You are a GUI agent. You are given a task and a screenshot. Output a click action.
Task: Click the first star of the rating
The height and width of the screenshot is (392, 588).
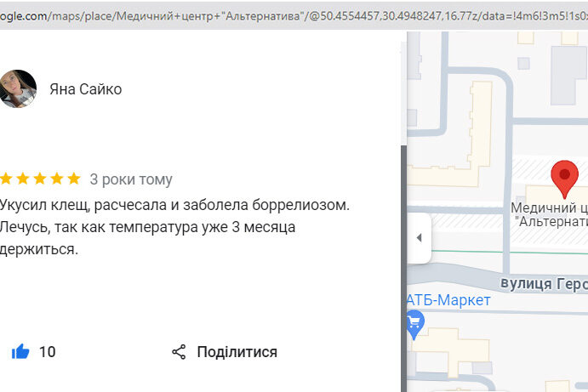coord(6,179)
